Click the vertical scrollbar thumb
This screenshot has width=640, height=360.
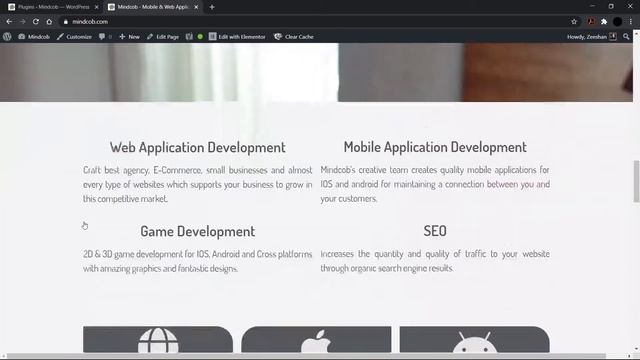coord(636,181)
